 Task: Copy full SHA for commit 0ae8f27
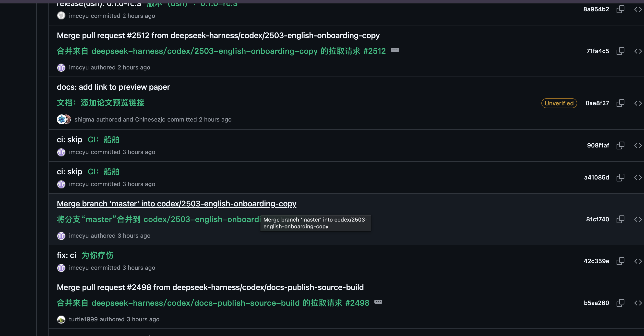[x=620, y=103]
